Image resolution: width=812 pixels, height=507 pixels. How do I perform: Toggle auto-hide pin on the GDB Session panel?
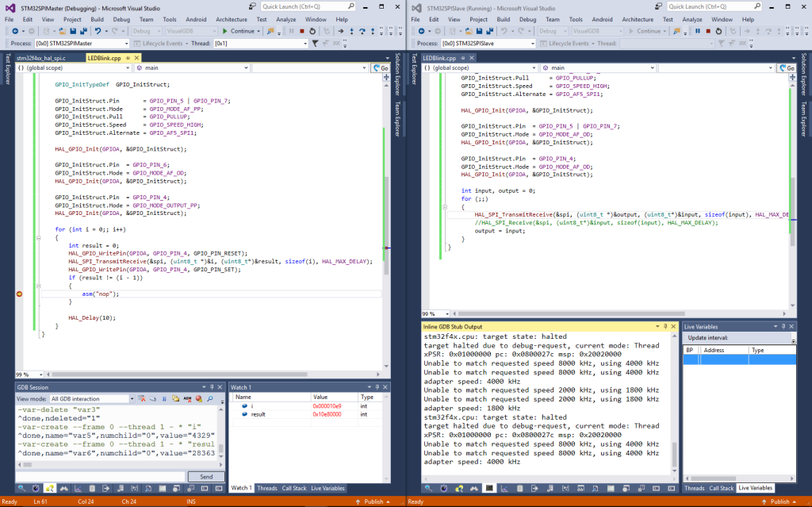(x=212, y=387)
